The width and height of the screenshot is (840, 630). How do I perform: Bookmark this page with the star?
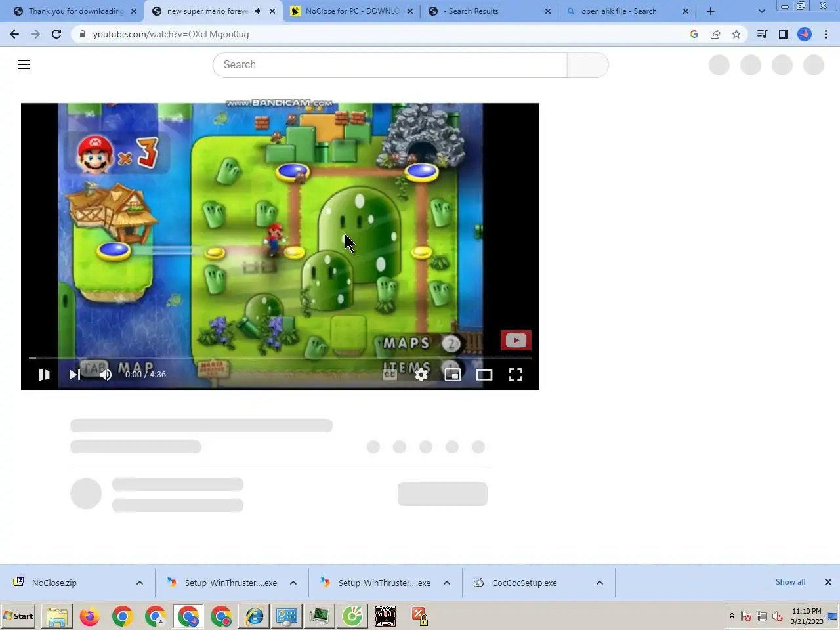tap(736, 34)
